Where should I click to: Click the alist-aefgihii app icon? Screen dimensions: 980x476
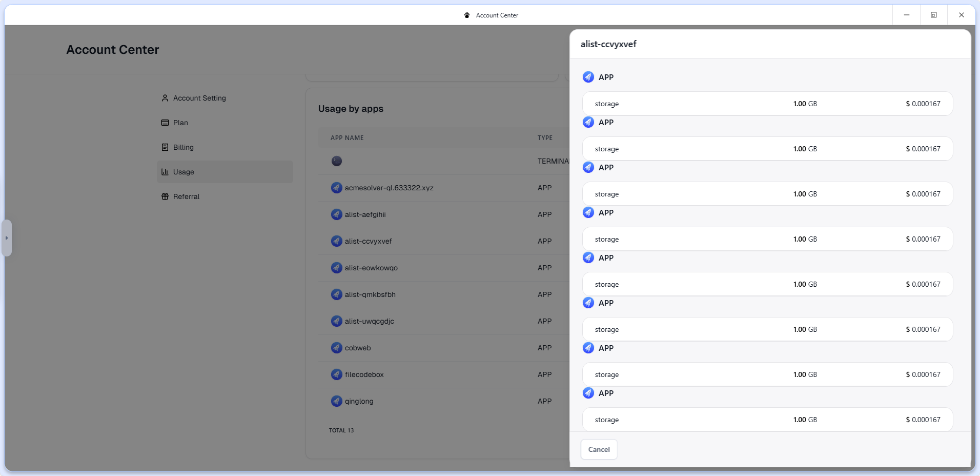click(336, 214)
